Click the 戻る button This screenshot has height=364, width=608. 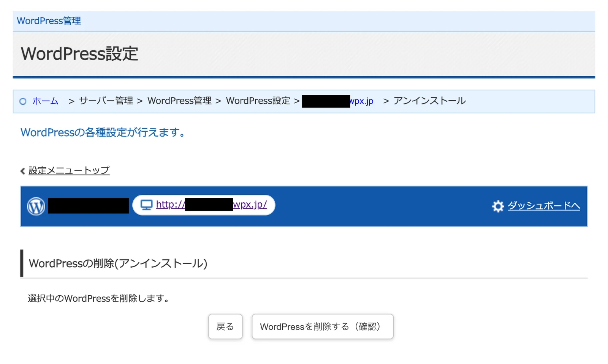[x=225, y=326]
